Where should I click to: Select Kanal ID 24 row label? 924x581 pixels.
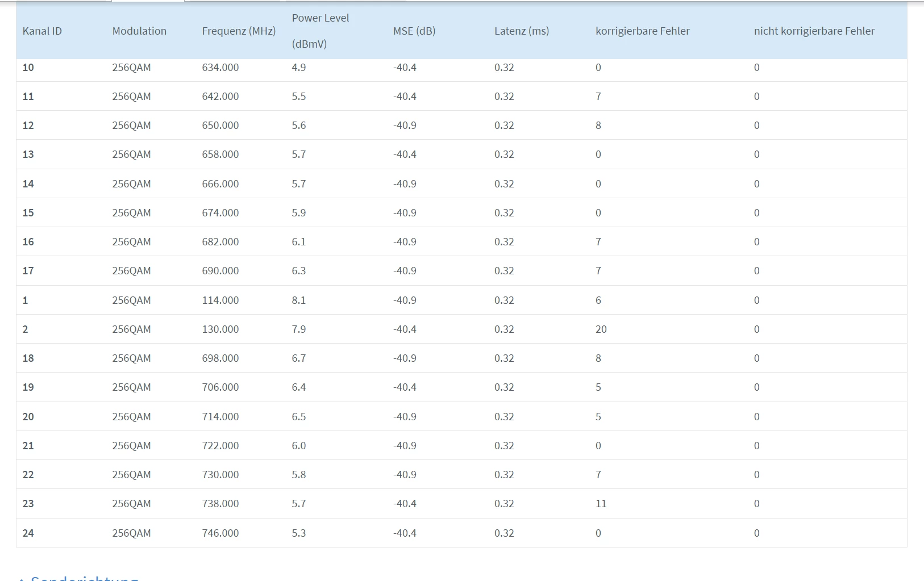coord(28,533)
